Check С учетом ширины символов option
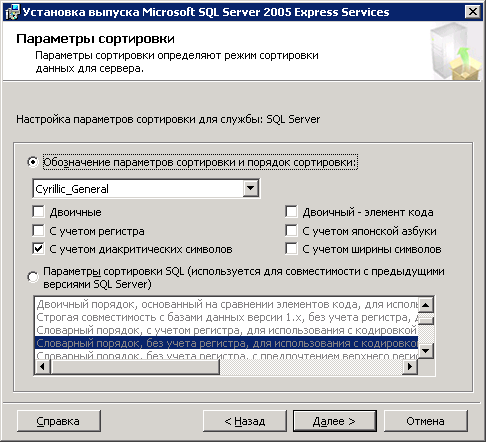The height and width of the screenshot is (442, 486). (291, 249)
